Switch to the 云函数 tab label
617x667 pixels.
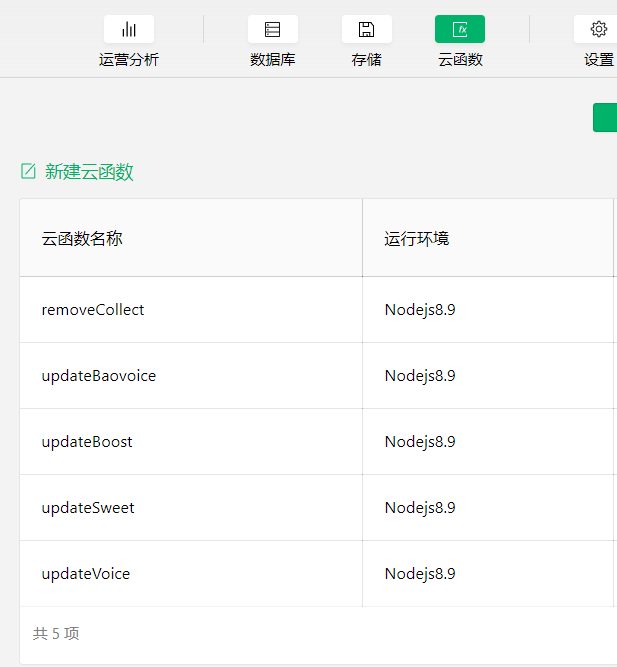[460, 60]
